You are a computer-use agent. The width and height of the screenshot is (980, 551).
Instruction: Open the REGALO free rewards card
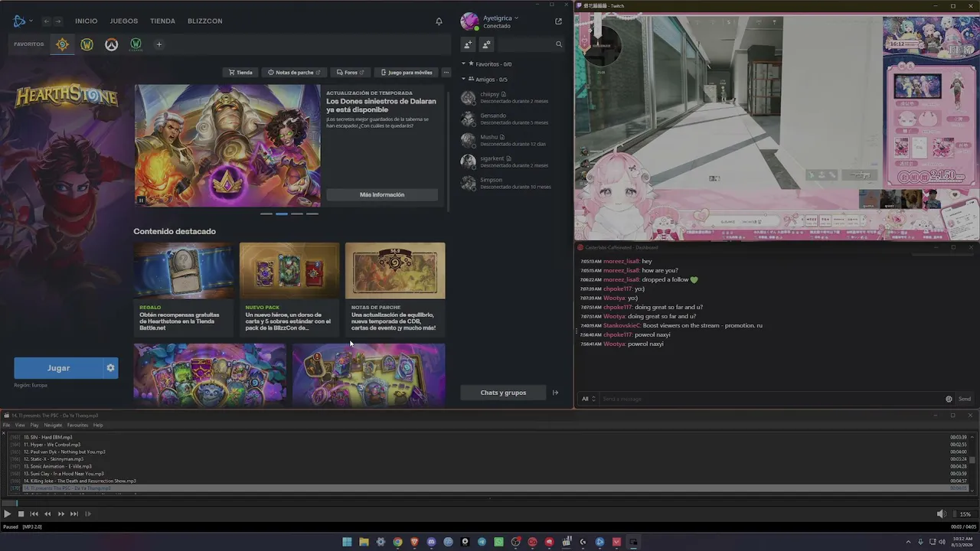(184, 289)
